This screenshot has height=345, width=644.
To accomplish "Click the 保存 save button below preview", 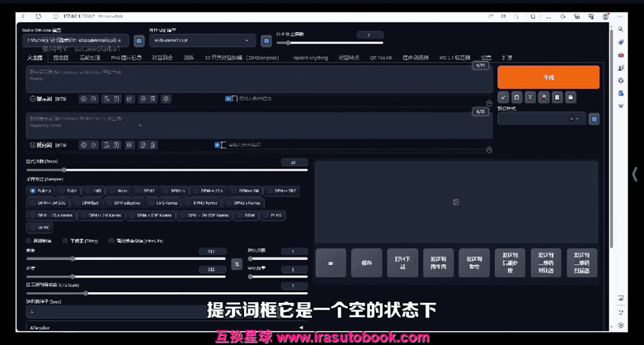I will click(x=367, y=263).
